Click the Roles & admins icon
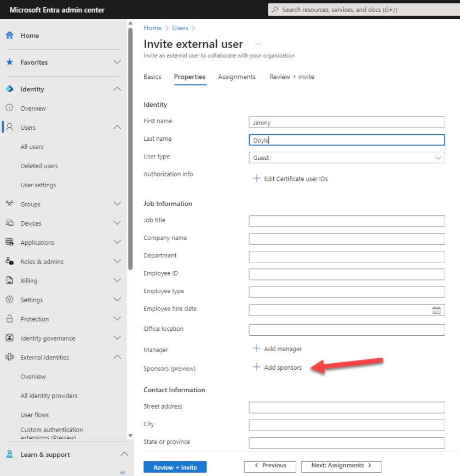The image size is (460, 476). tap(10, 261)
